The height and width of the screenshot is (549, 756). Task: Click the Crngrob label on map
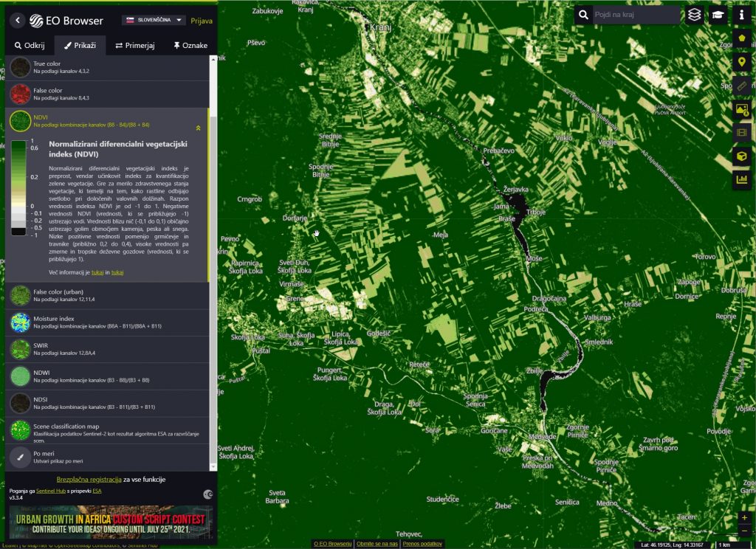pyautogui.click(x=250, y=199)
